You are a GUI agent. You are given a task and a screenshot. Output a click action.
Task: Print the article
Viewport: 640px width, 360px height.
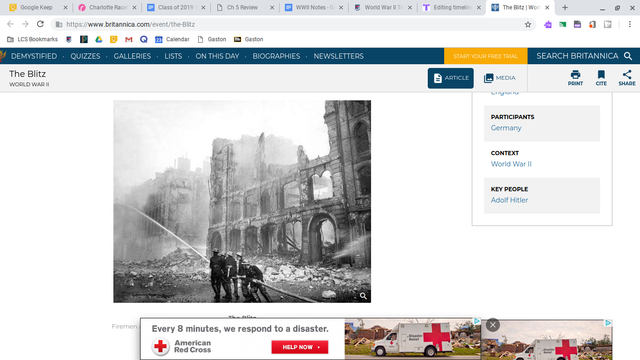tap(575, 78)
